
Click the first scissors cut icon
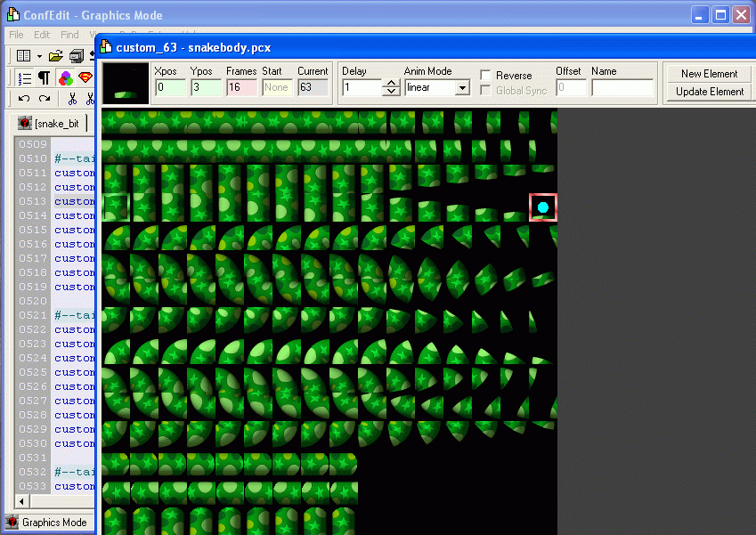coord(72,99)
